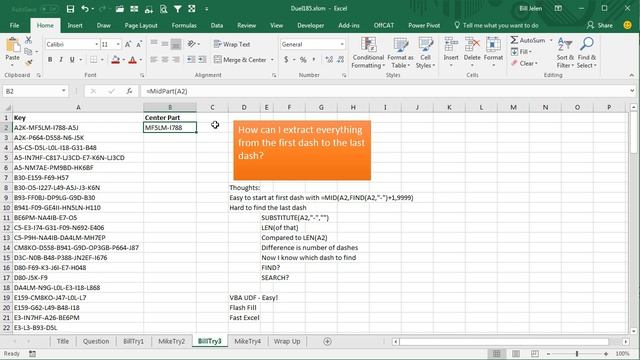Click the Undo arrow icon
The height and width of the screenshot is (360, 640).
pyautogui.click(x=85, y=9)
